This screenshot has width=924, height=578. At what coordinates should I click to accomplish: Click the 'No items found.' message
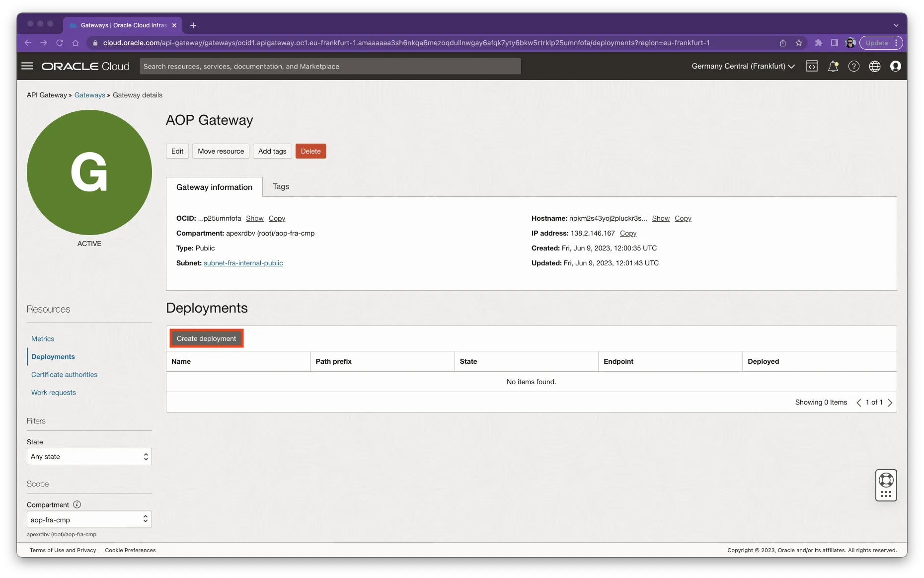click(x=532, y=382)
